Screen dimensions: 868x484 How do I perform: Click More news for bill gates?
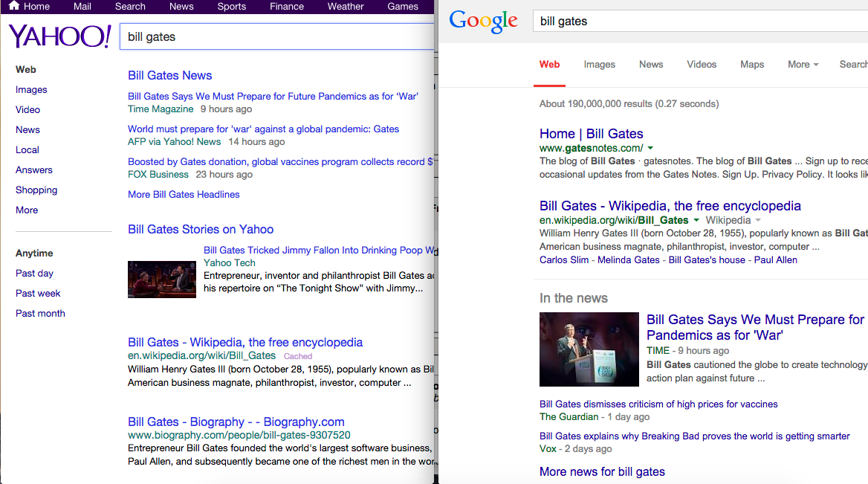(602, 472)
